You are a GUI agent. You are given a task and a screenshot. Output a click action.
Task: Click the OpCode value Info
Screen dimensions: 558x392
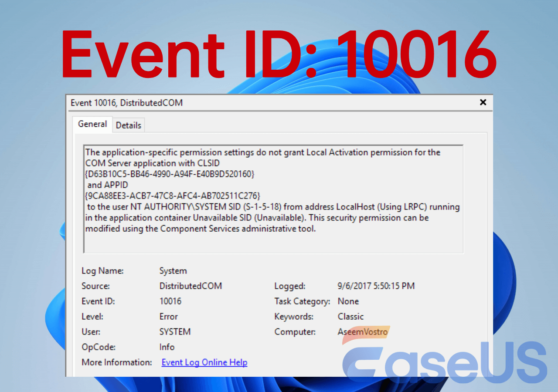(x=166, y=347)
